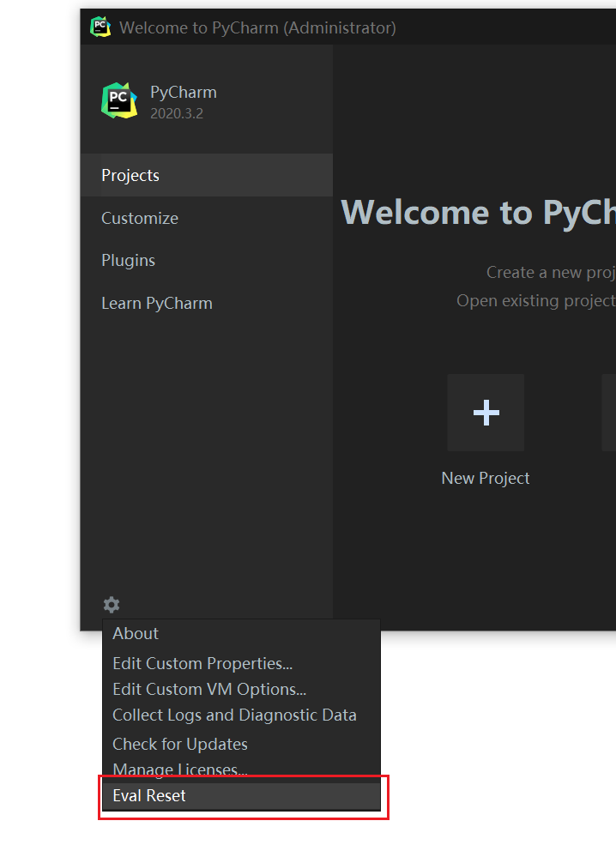Click the New Project label

[x=486, y=478]
